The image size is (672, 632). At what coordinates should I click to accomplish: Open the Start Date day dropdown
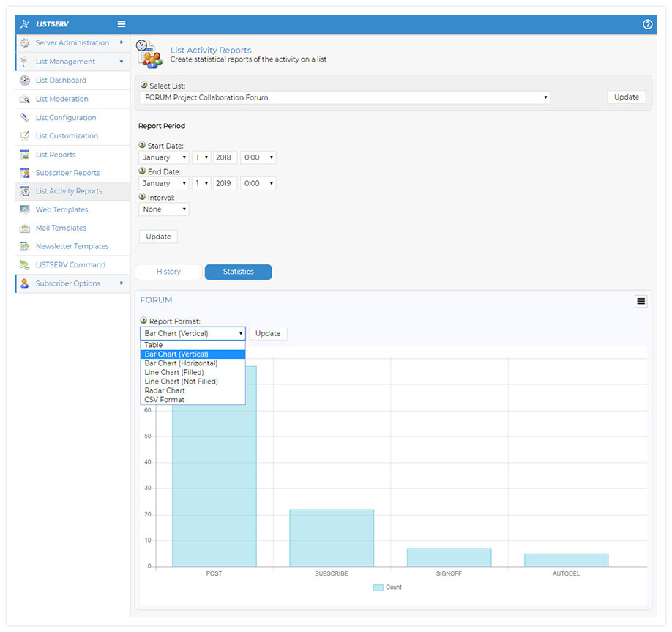click(x=201, y=157)
